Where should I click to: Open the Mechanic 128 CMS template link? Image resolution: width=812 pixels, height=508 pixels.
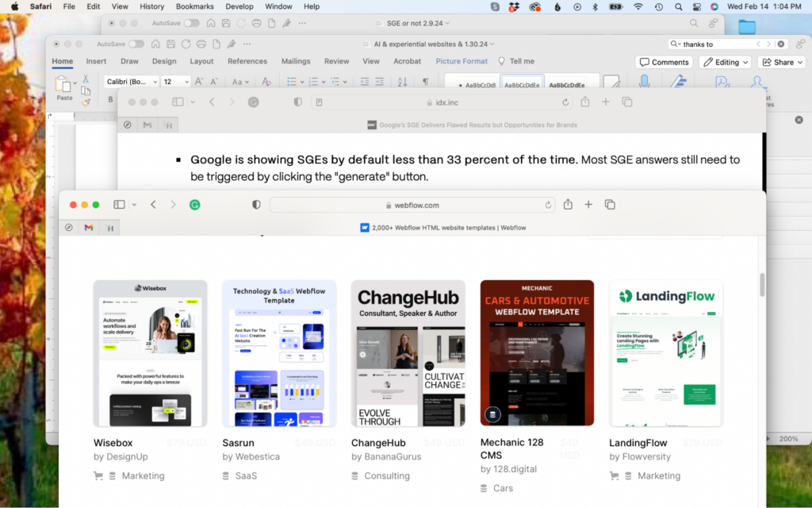pos(511,449)
